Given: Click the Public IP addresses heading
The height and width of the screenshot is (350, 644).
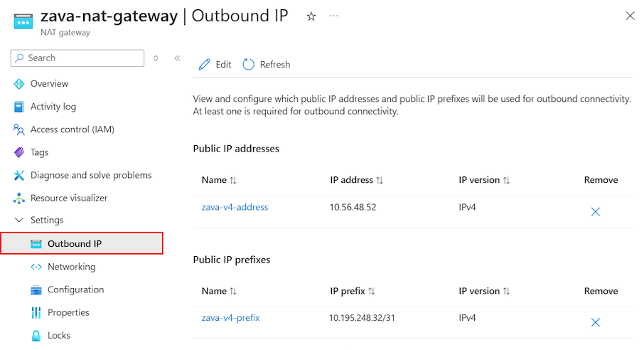Looking at the screenshot, I should coord(236,149).
